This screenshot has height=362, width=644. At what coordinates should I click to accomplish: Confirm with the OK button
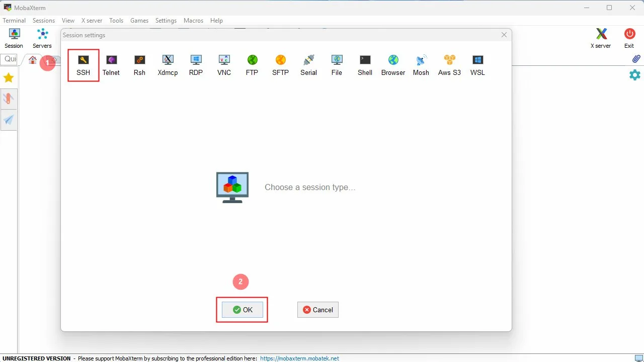tap(243, 310)
